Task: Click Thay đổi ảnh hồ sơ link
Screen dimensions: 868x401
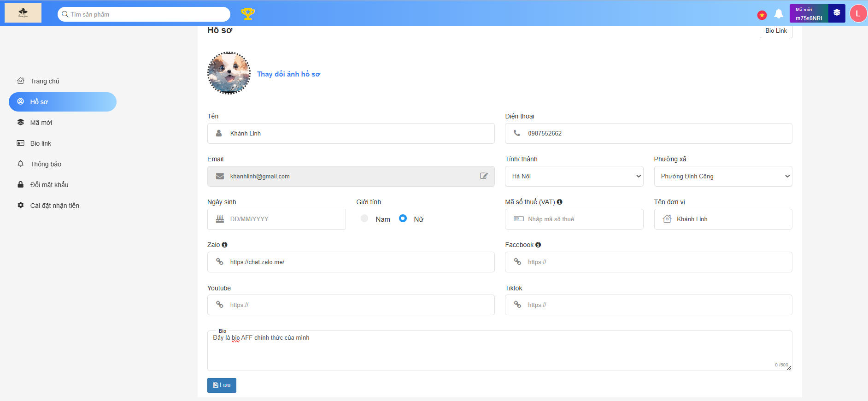Action: point(288,74)
